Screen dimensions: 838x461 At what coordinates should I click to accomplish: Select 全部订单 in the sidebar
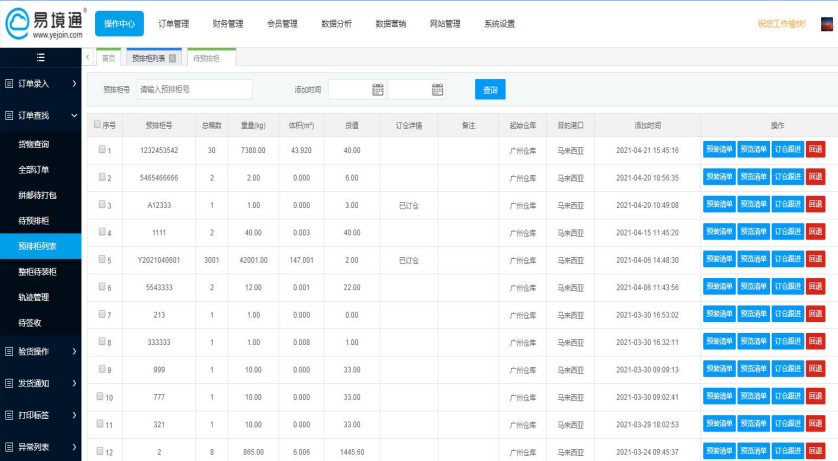34,170
